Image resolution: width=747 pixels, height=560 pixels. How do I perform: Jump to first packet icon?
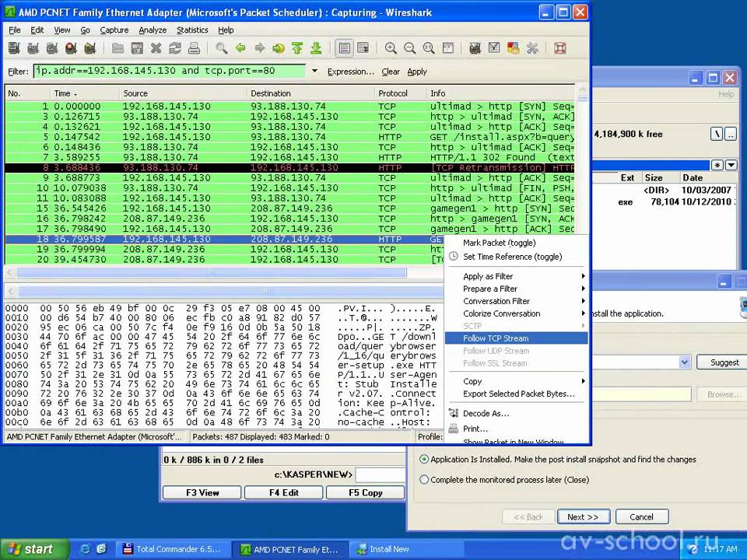click(x=297, y=48)
